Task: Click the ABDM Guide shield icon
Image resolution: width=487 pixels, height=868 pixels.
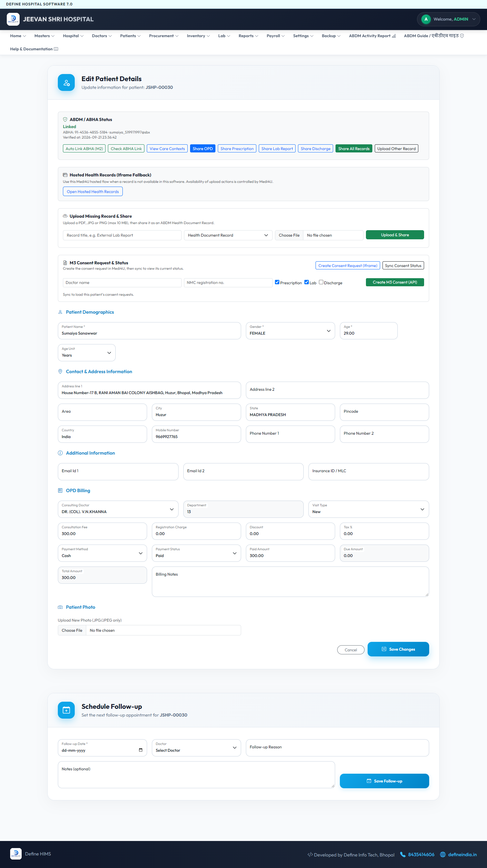Action: pos(462,36)
